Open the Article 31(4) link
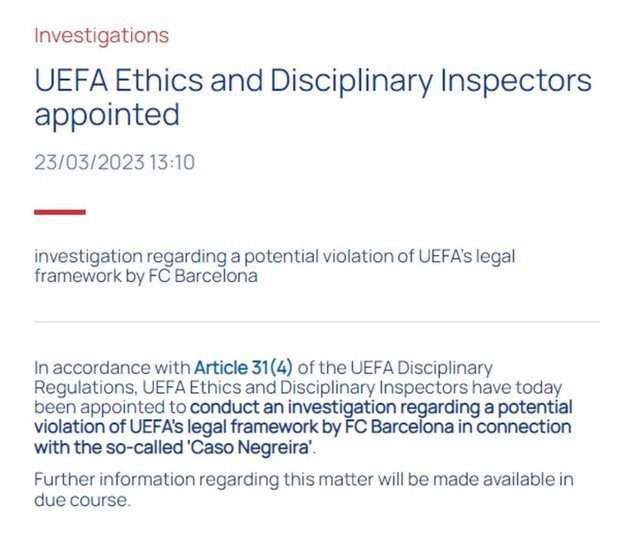This screenshot has height=535, width=640. click(243, 367)
